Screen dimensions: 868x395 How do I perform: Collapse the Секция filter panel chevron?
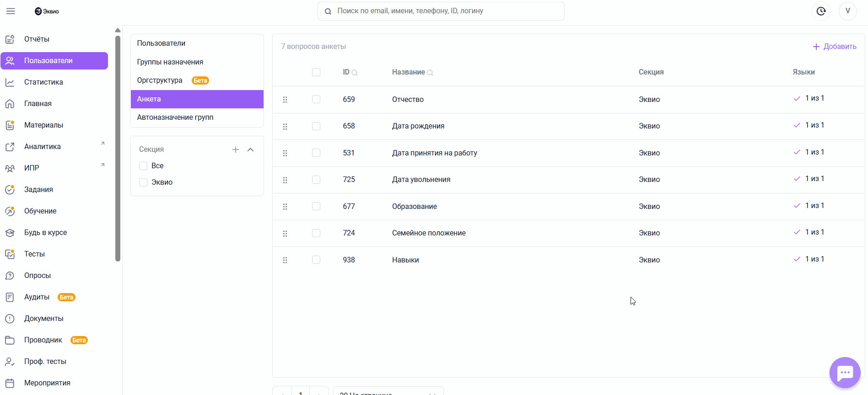coord(250,149)
